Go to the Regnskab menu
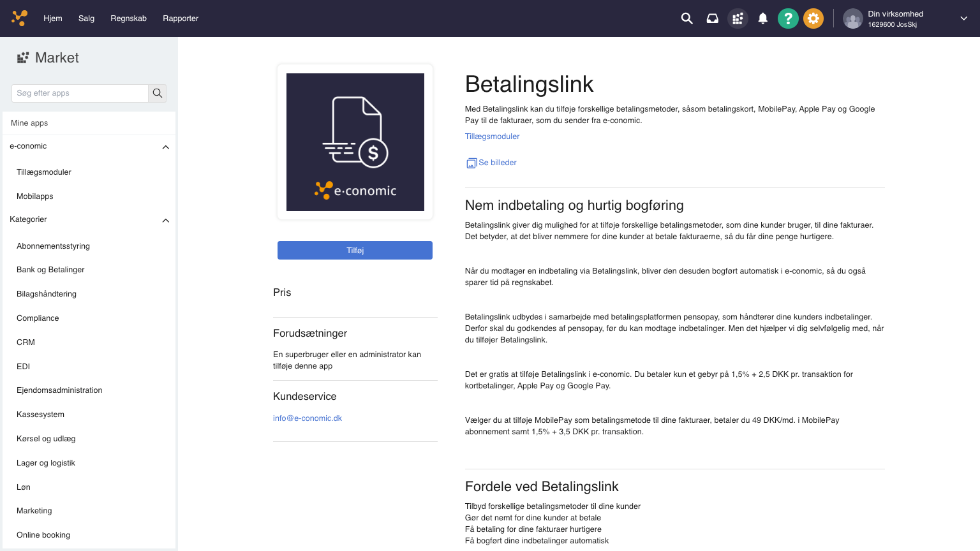The height and width of the screenshot is (551, 980). coord(128,18)
